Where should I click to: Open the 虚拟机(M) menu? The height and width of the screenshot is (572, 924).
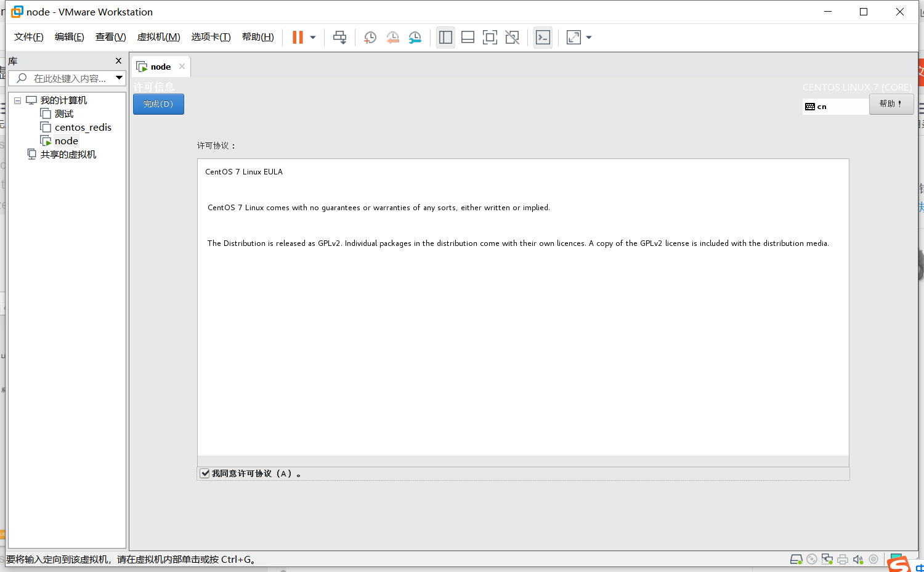tap(158, 37)
